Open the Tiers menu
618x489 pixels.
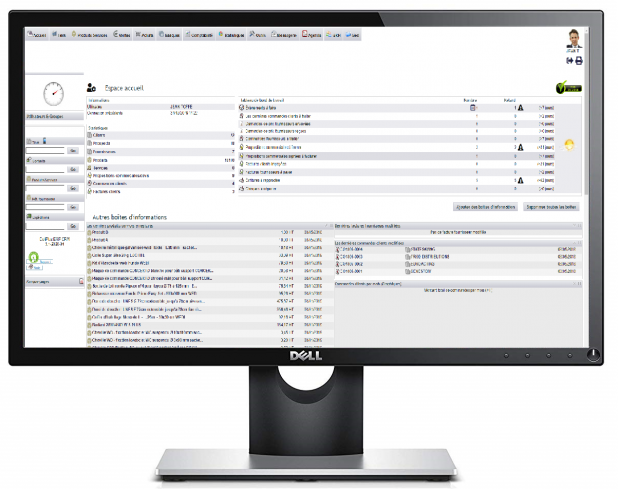(x=59, y=35)
